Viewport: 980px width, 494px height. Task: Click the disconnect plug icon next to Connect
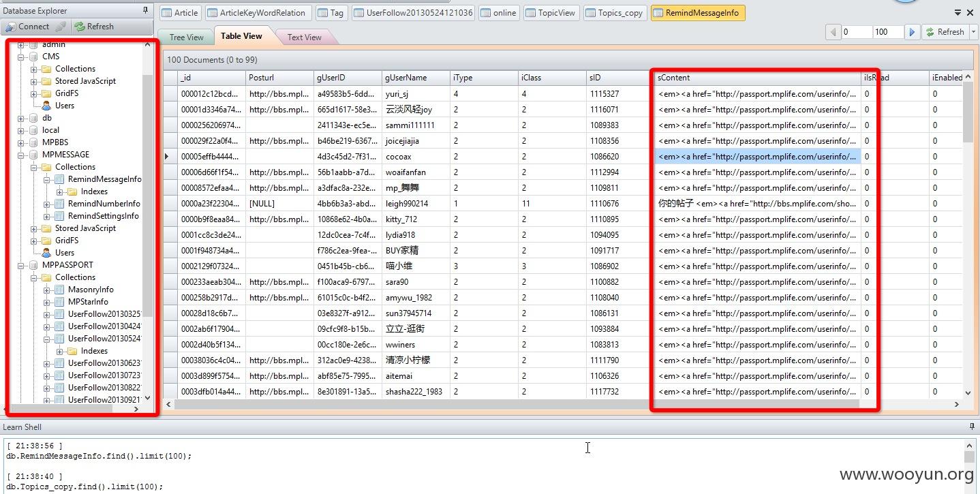60,27
